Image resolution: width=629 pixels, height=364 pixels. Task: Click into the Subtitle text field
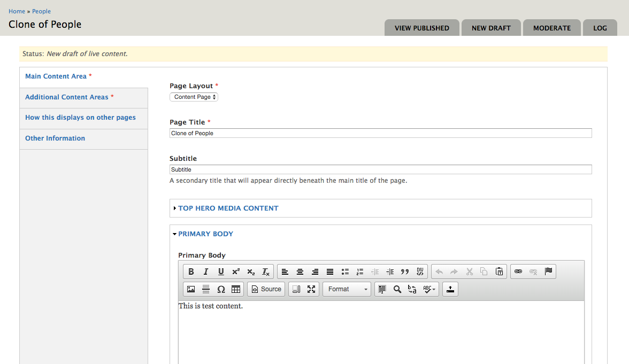click(x=380, y=169)
